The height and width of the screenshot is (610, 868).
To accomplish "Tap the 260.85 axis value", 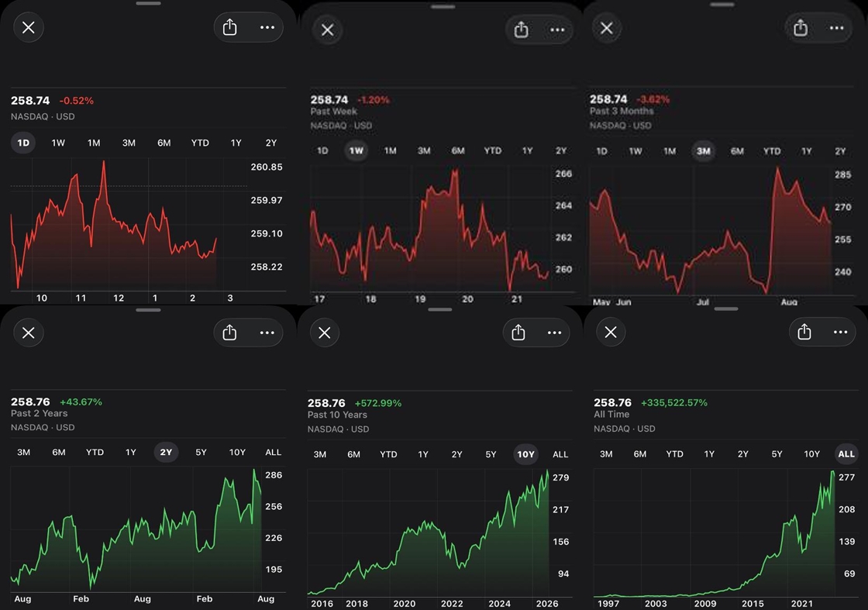I will click(267, 167).
